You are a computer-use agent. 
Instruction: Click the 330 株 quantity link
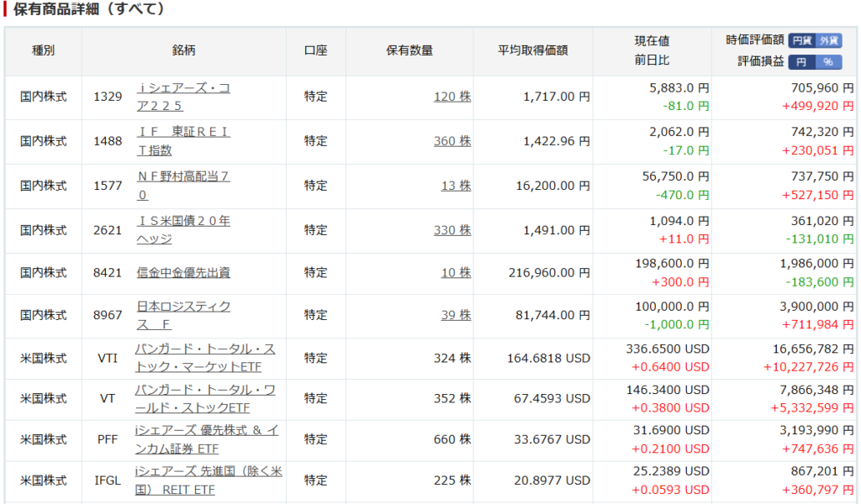point(452,230)
